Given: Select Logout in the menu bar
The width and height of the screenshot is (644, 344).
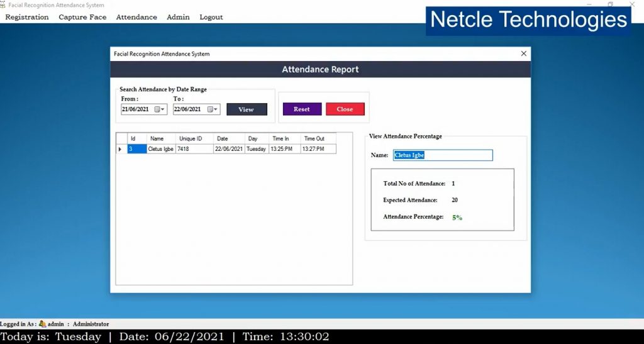Looking at the screenshot, I should click(x=211, y=17).
